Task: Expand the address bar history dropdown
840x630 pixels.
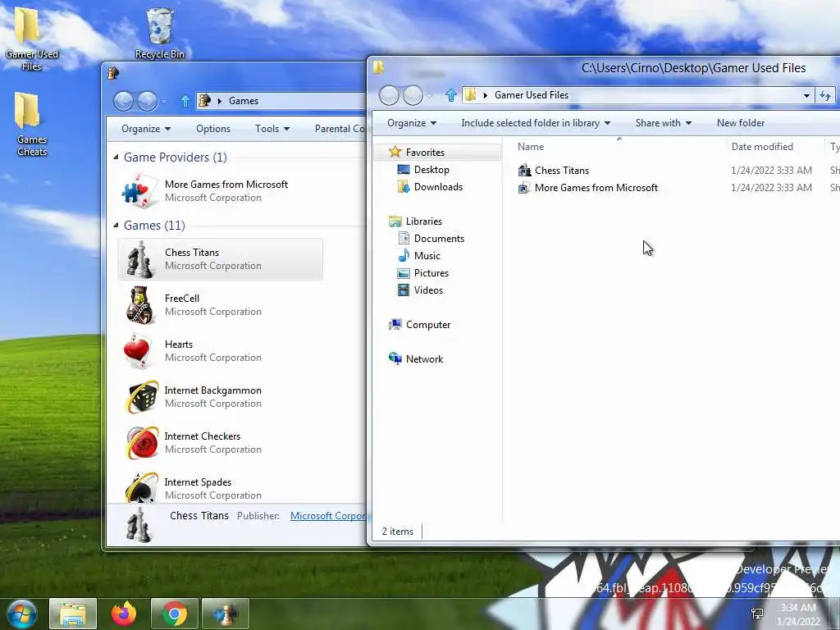Action: [x=806, y=95]
